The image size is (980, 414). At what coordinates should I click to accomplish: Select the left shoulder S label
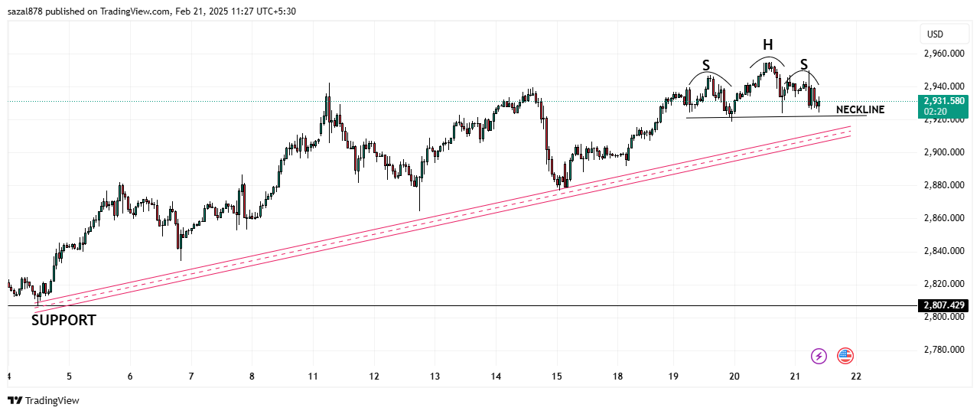coord(706,66)
